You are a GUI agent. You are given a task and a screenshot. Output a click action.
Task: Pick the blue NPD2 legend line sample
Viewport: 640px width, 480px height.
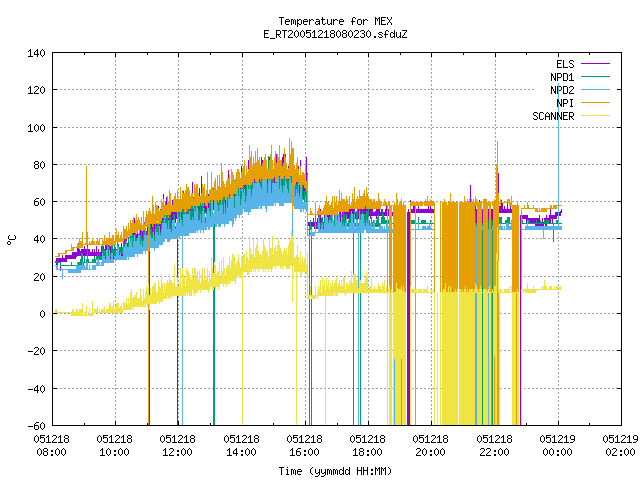[x=595, y=89]
